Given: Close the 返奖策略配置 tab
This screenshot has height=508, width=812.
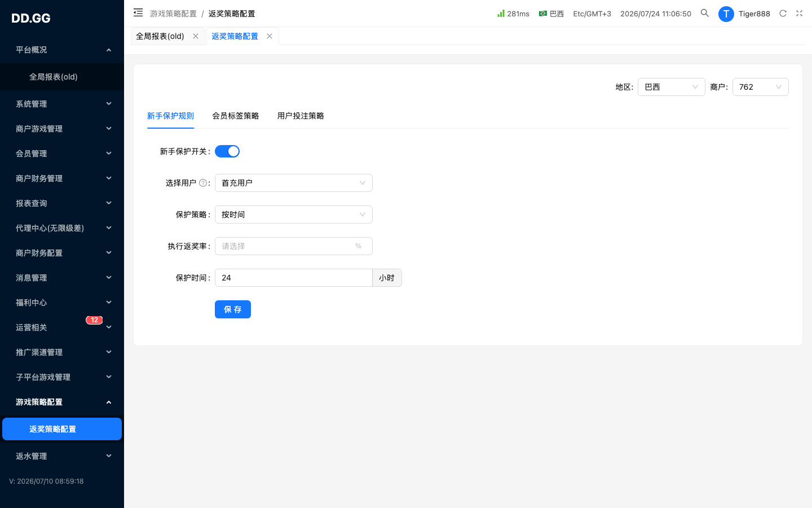Looking at the screenshot, I should coord(270,36).
